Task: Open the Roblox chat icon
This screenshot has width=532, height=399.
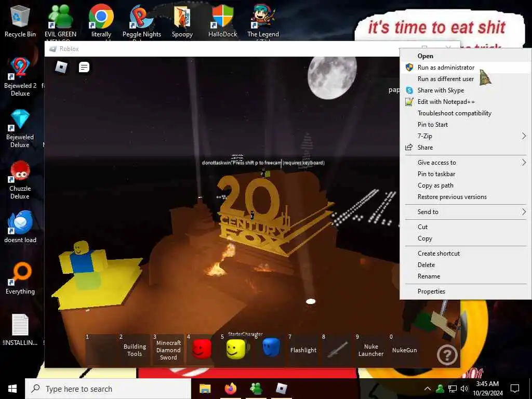Action: [x=84, y=67]
